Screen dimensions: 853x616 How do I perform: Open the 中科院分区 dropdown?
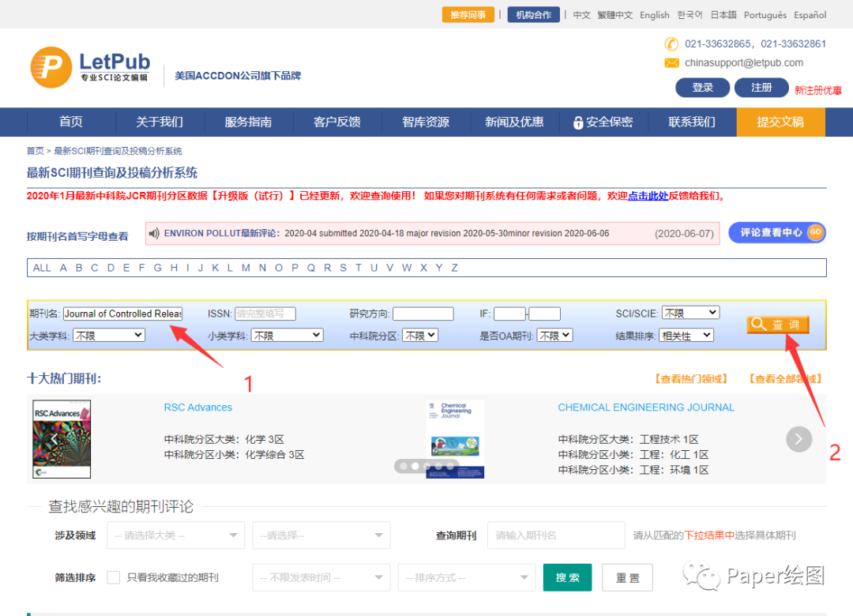pos(420,335)
